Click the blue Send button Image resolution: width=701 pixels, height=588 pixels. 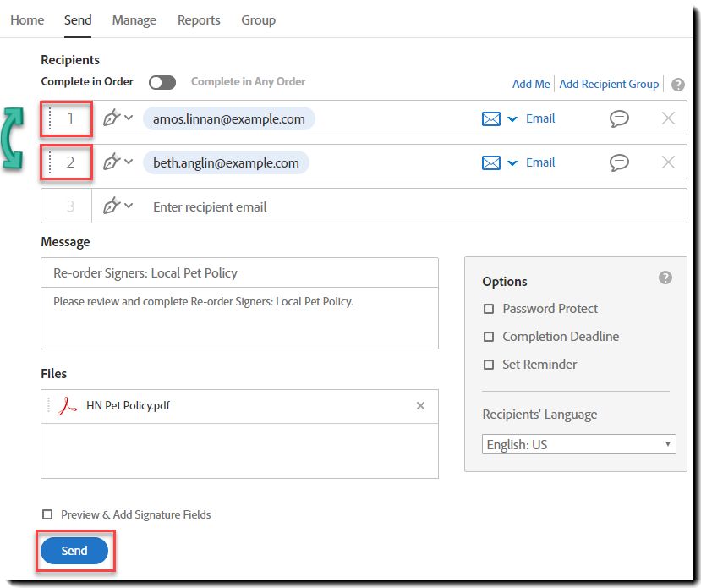(74, 551)
